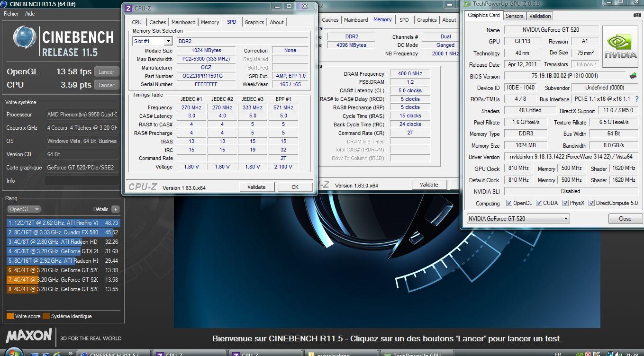644x356 pixels.
Task: Switch to the CPU tab in front CPU-Z
Action: pos(137,22)
